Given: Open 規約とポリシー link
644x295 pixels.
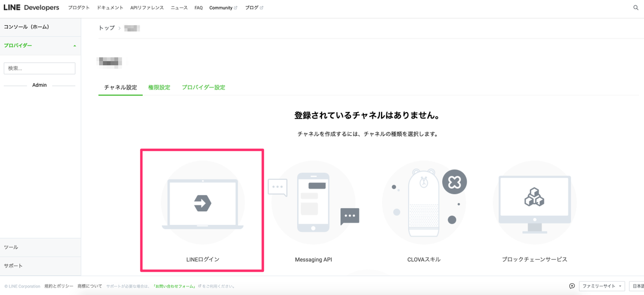Looking at the screenshot, I should [58, 286].
